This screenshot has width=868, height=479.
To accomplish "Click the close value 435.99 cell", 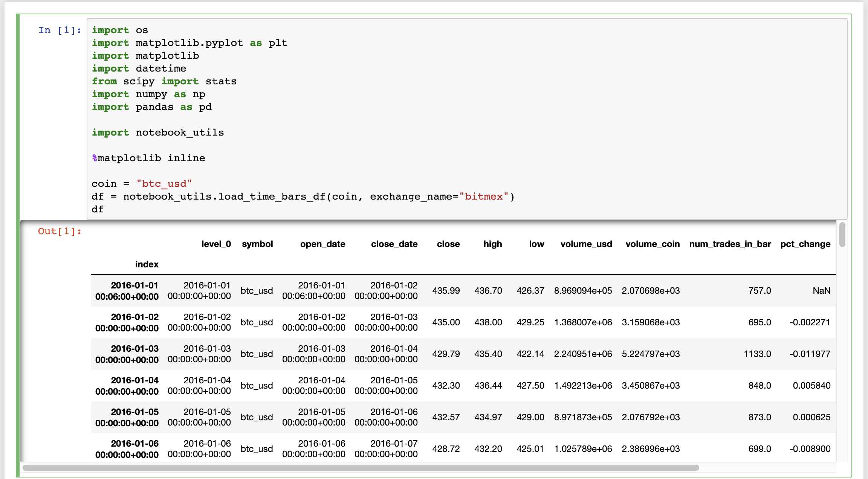I will (446, 291).
